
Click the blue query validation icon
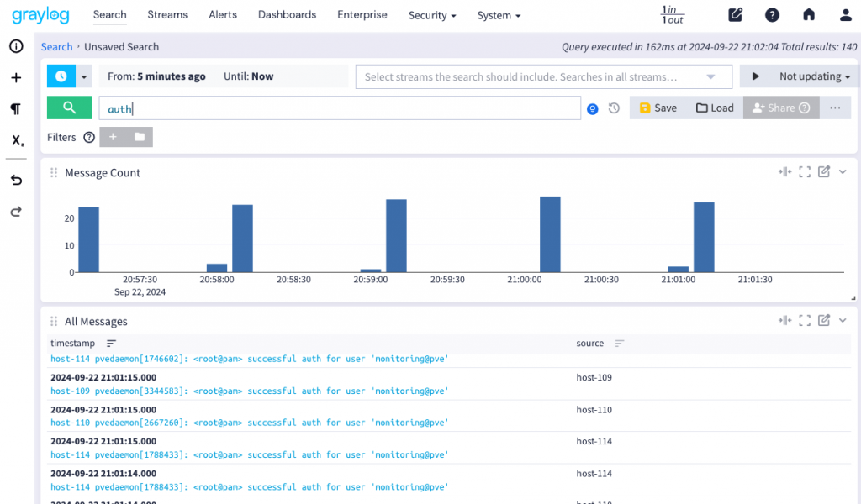coord(593,108)
